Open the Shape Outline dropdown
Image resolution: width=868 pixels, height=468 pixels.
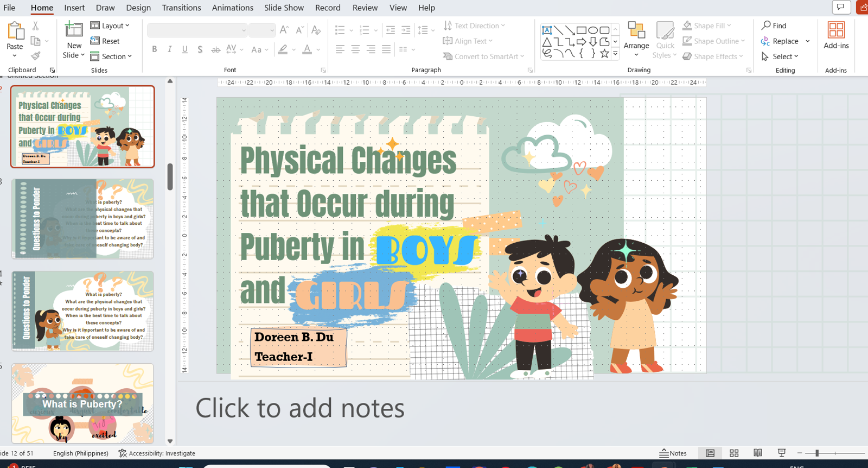713,41
